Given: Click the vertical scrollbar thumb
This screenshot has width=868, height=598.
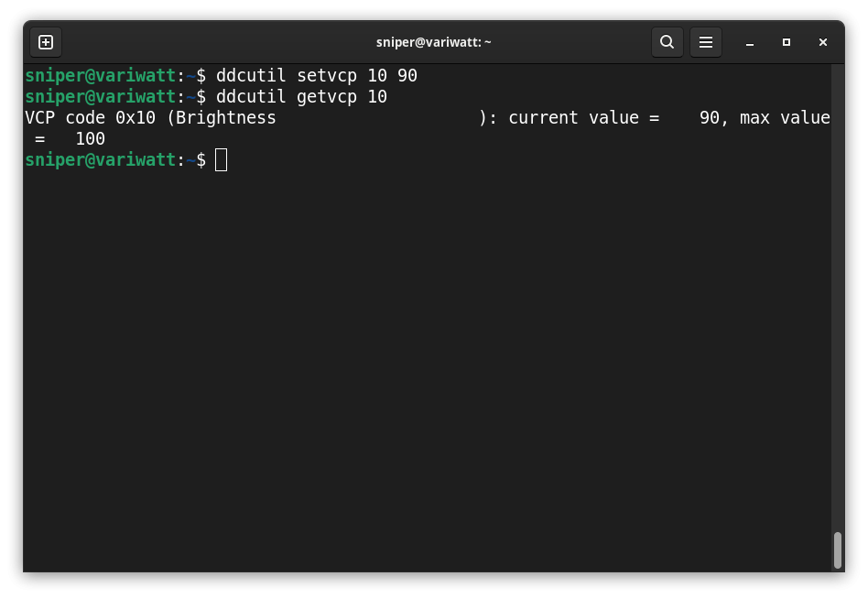Looking at the screenshot, I should [x=837, y=549].
